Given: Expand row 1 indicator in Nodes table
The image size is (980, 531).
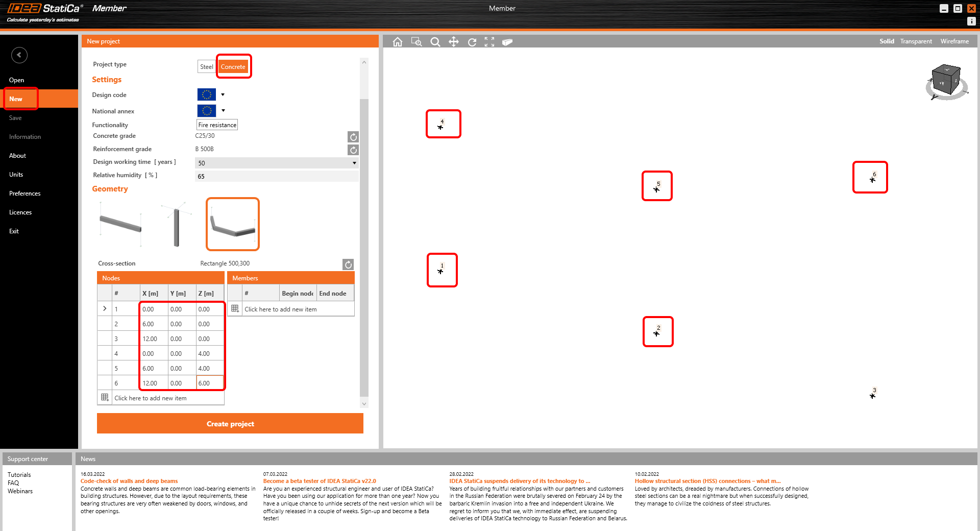Looking at the screenshot, I should [105, 308].
